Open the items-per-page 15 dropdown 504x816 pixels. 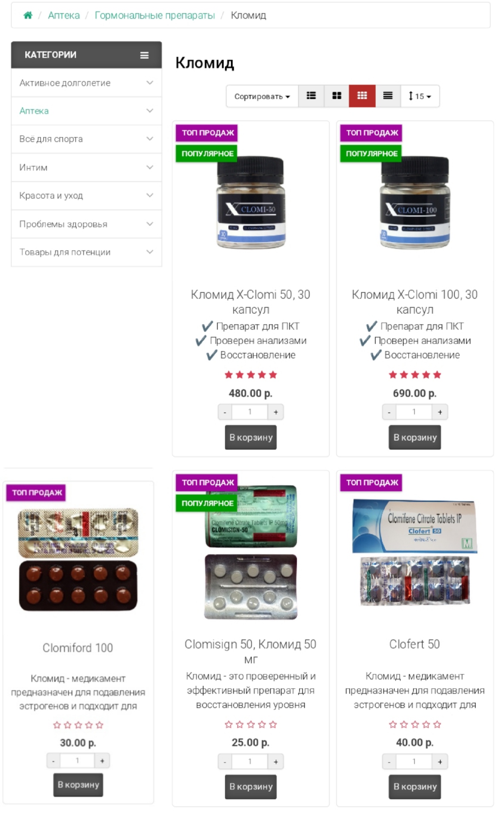click(x=420, y=96)
